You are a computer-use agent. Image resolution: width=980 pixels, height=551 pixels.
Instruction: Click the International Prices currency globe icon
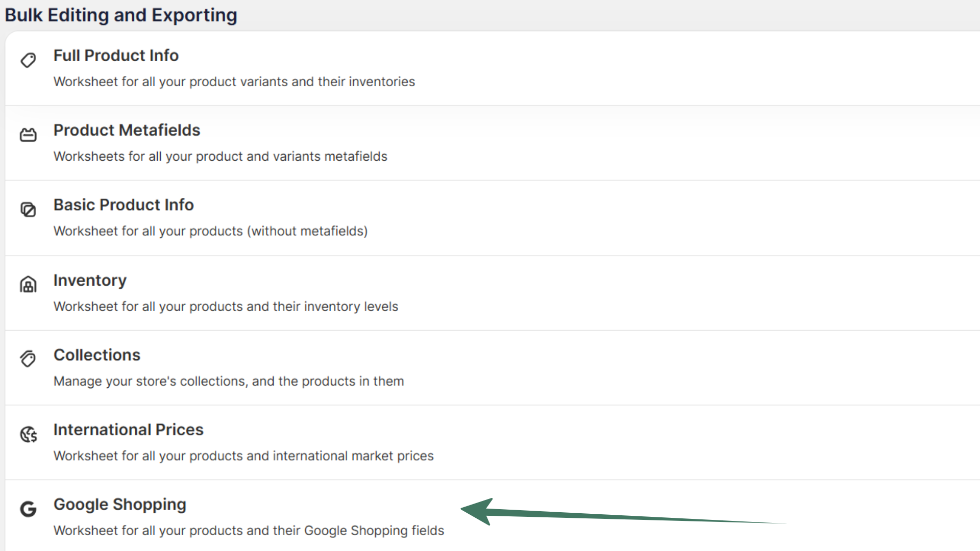(28, 434)
